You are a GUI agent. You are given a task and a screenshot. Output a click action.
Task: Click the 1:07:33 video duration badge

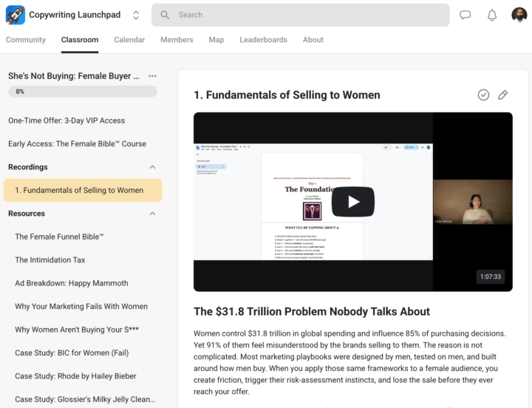coord(491,276)
